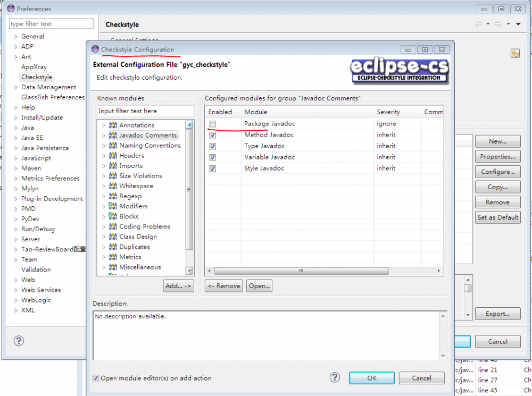Screen dimensions: 532x396
Task: Open help in Preferences window
Action: [x=19, y=341]
